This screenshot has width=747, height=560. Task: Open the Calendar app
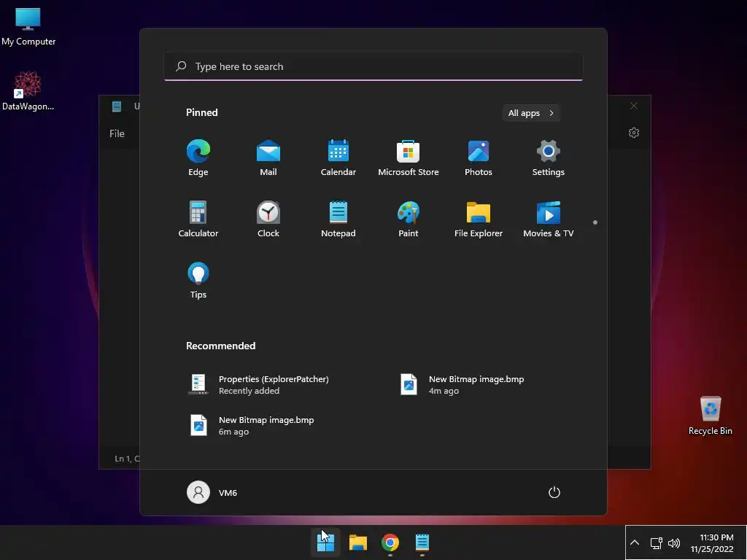(338, 157)
